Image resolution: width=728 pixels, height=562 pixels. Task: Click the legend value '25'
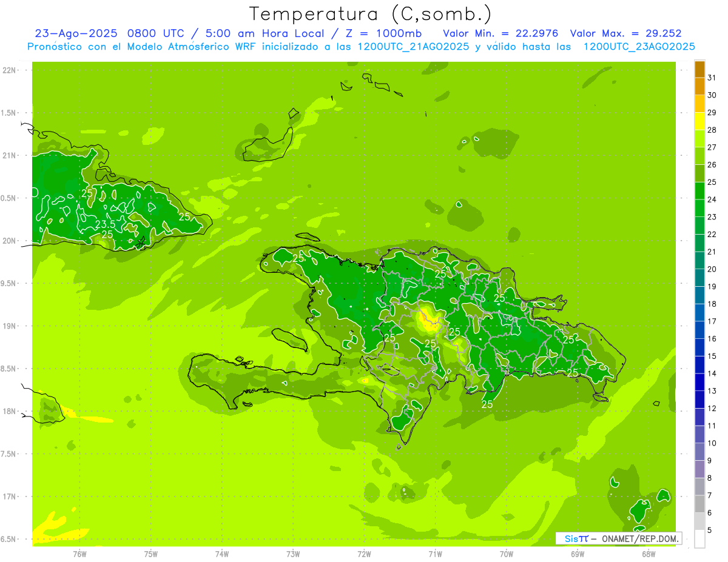[712, 182]
